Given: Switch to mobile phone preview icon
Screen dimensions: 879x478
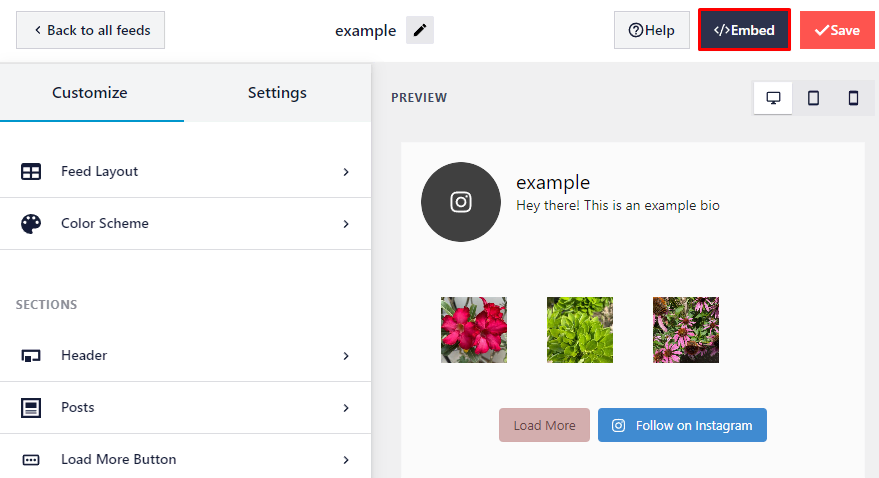Looking at the screenshot, I should [x=853, y=98].
